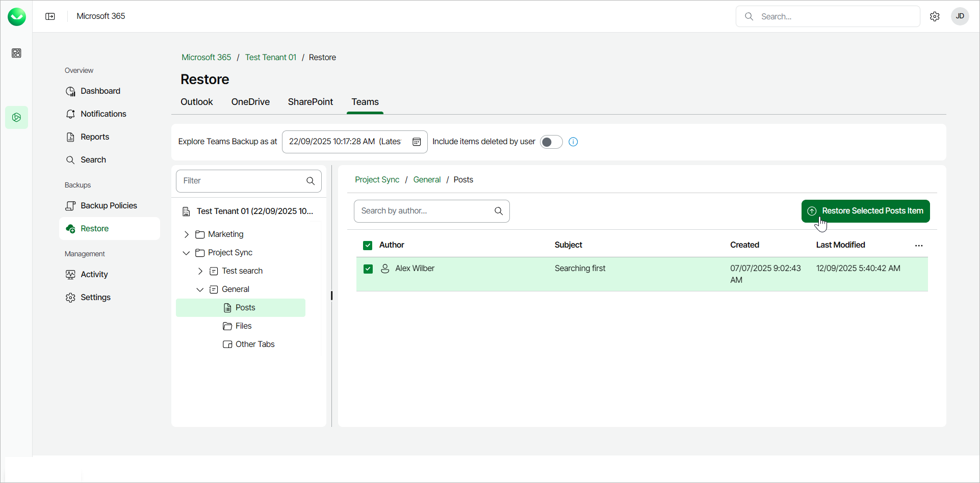980x483 pixels.
Task: Click Restore Selected Posts Item button
Action: (865, 211)
